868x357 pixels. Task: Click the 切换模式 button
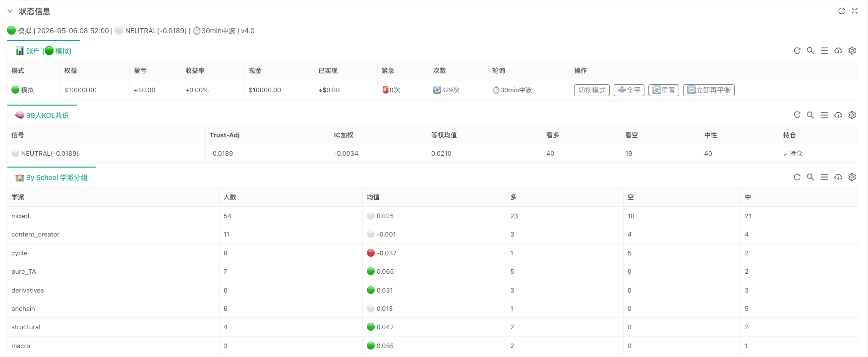tap(592, 90)
